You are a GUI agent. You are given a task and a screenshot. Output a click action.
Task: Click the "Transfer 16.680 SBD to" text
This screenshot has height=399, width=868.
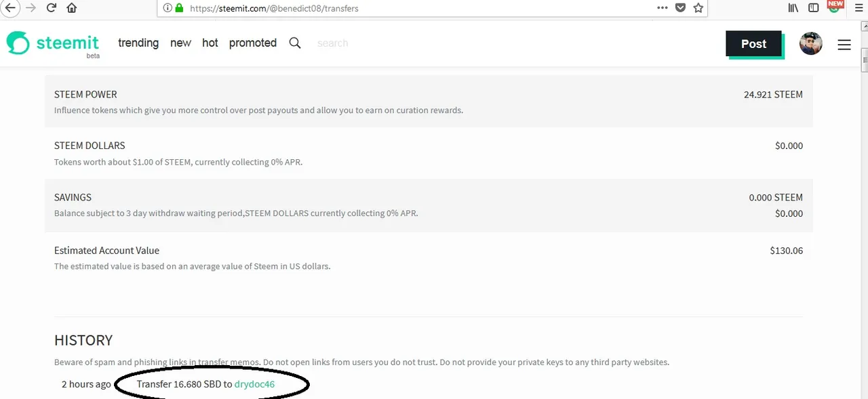184,384
